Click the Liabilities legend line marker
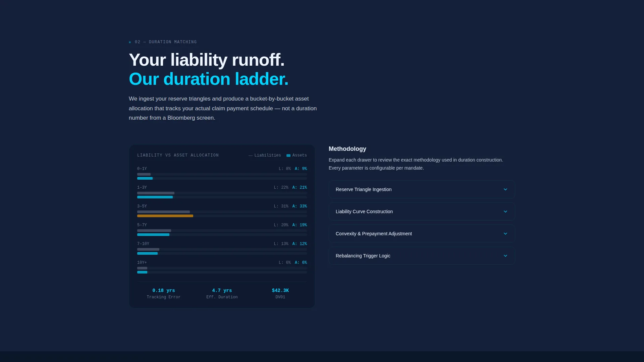Viewport: 644px width, 362px height. [251, 156]
